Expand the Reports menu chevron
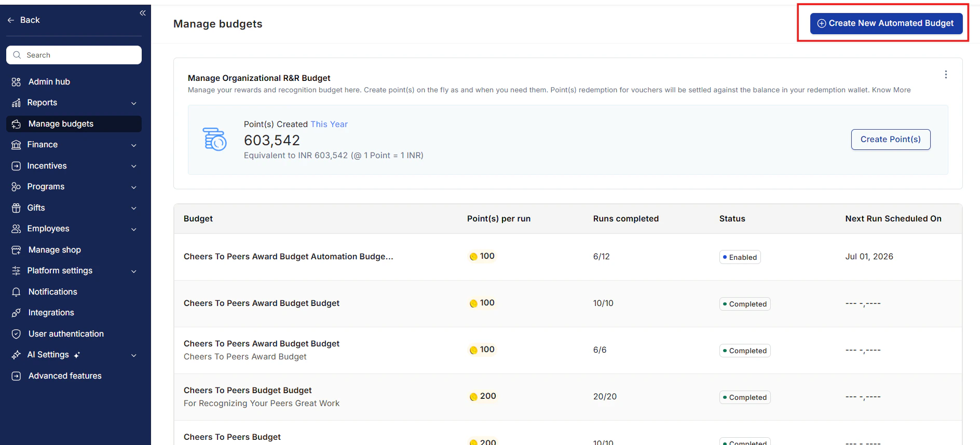 pos(134,103)
